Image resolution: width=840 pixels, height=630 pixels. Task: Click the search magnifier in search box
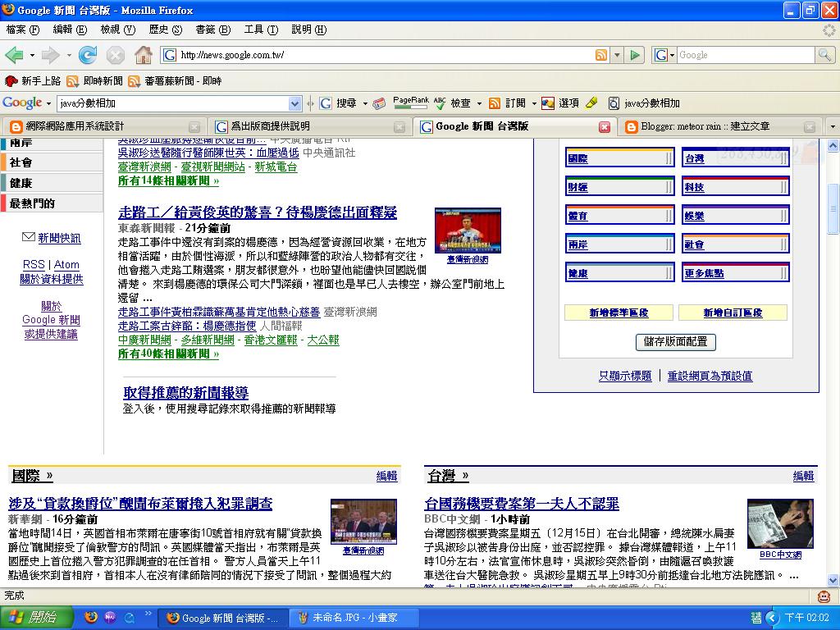[824, 55]
